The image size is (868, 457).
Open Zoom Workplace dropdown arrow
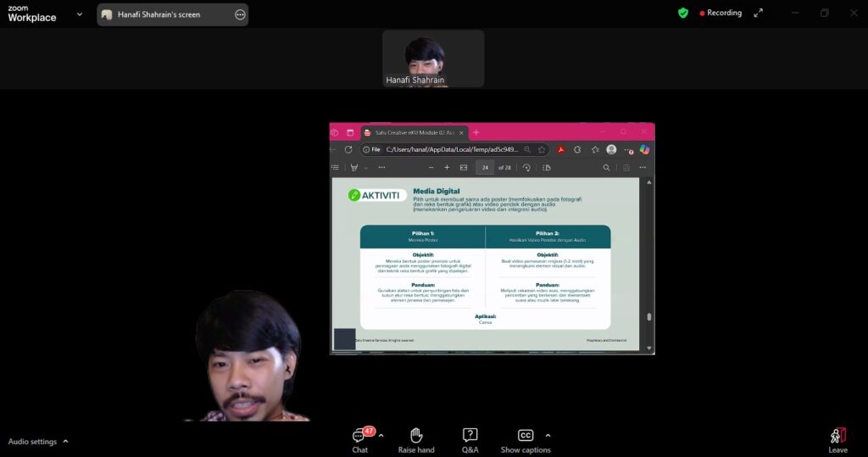click(x=80, y=14)
